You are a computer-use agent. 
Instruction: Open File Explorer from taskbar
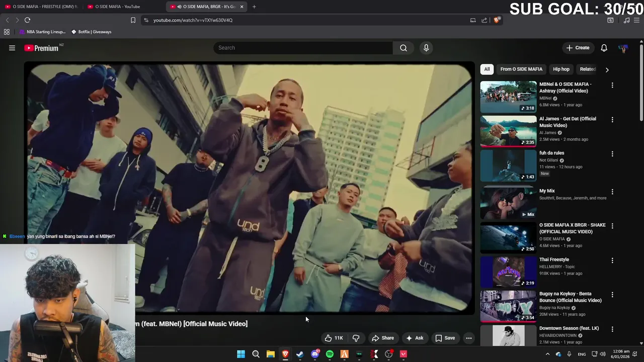(x=270, y=354)
